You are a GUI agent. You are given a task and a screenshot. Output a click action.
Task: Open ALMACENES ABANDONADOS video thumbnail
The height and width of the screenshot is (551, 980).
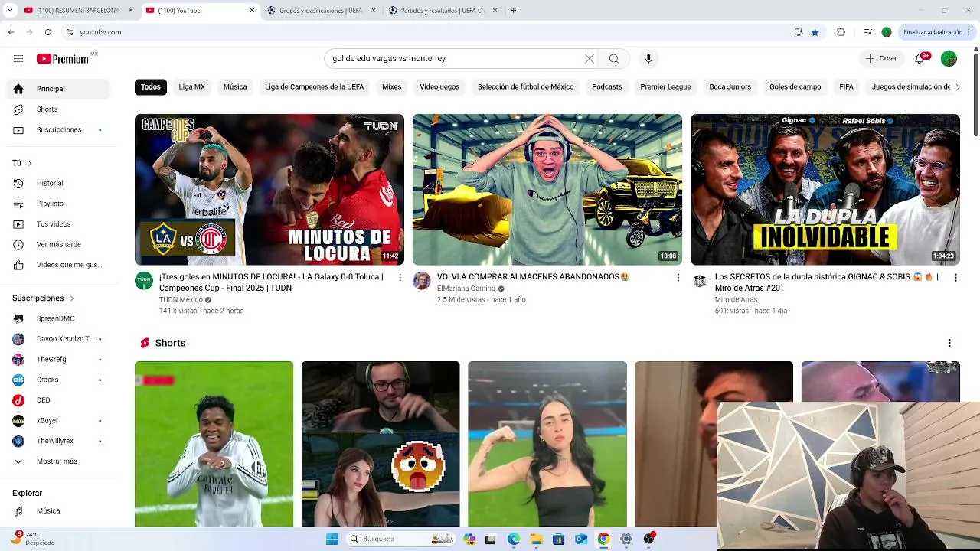click(547, 190)
